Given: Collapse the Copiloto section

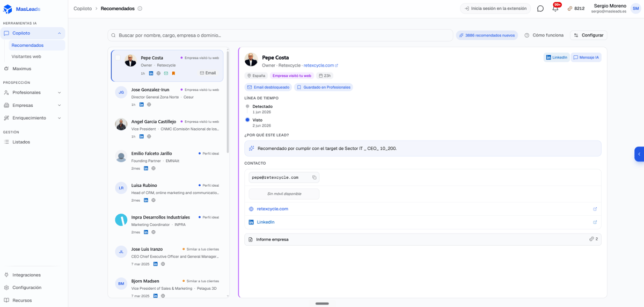Looking at the screenshot, I should (x=59, y=33).
